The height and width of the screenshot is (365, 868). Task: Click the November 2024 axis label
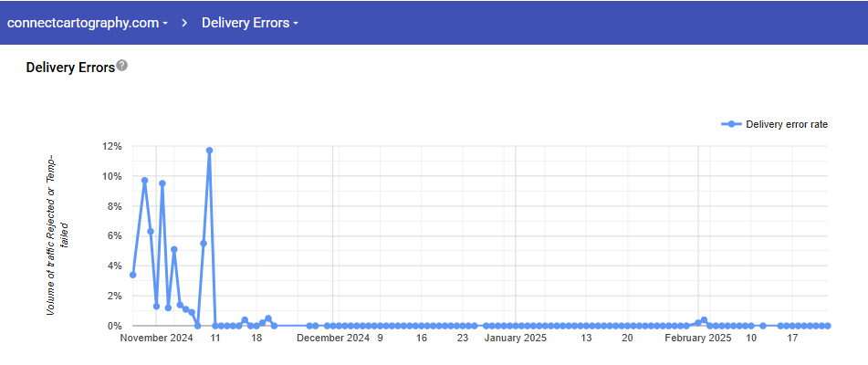157,339
